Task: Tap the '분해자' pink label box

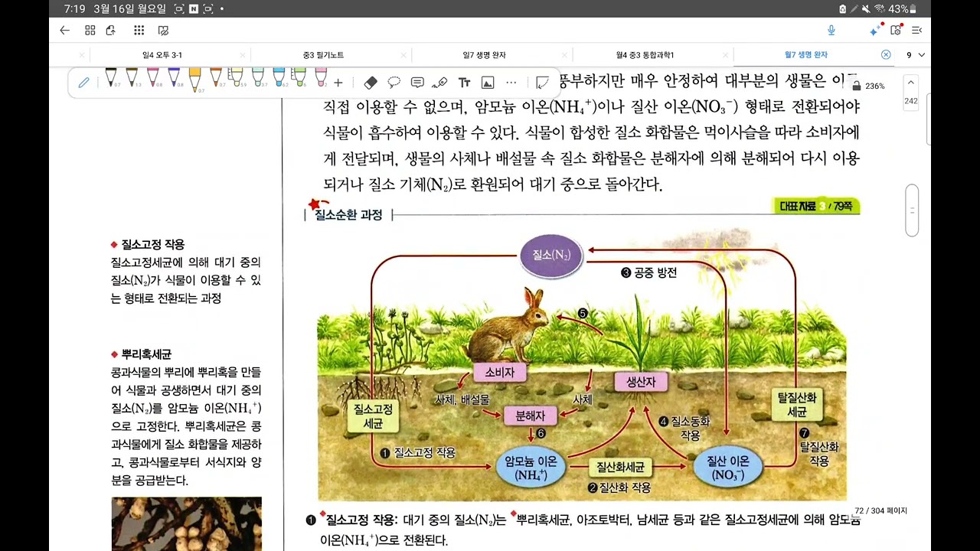Action: click(531, 416)
